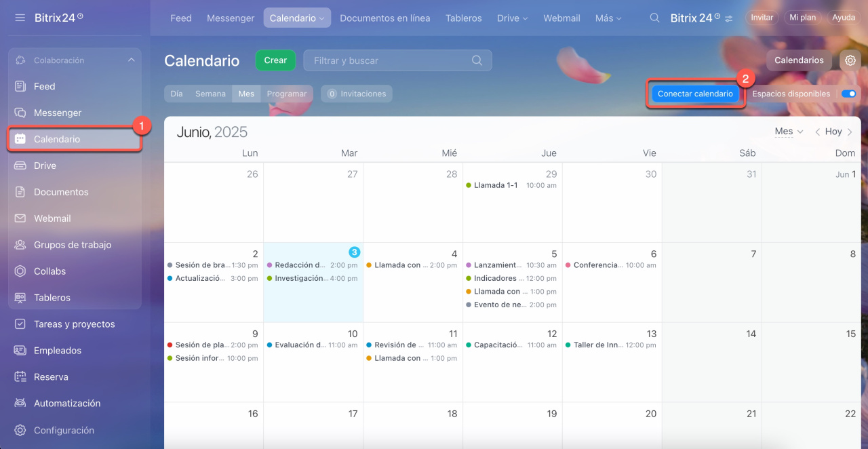868x449 pixels.
Task: Open the Calendarios button
Action: [x=799, y=60]
